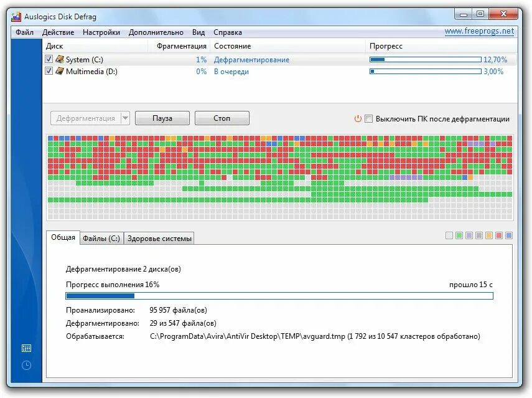This screenshot has width=532, height=398.
Task: Click the orange legend square above the tabs
Action: (x=488, y=235)
